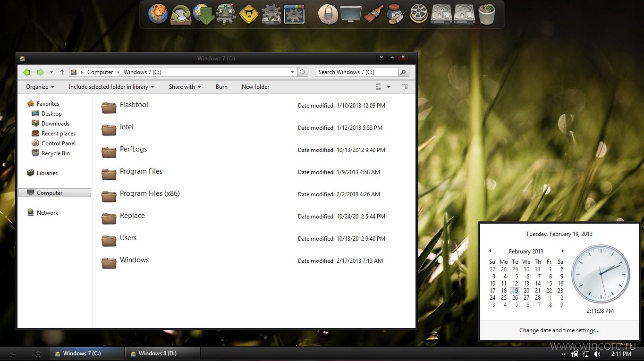
Task: Click Burn in the toolbar
Action: click(221, 87)
